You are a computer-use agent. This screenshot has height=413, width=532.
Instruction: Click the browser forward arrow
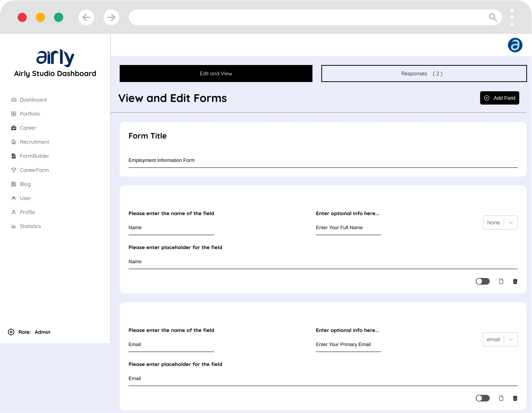coord(111,17)
